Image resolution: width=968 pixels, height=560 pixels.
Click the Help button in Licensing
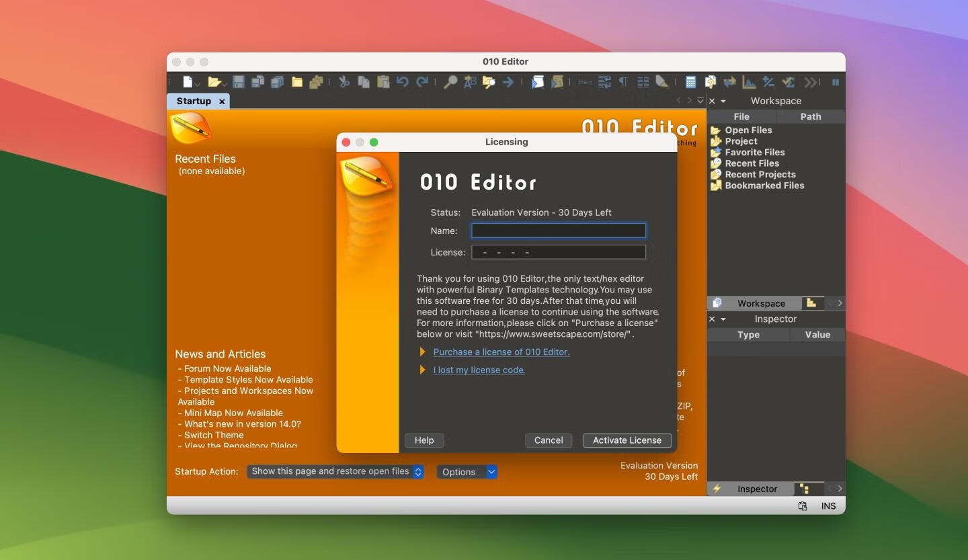click(424, 440)
